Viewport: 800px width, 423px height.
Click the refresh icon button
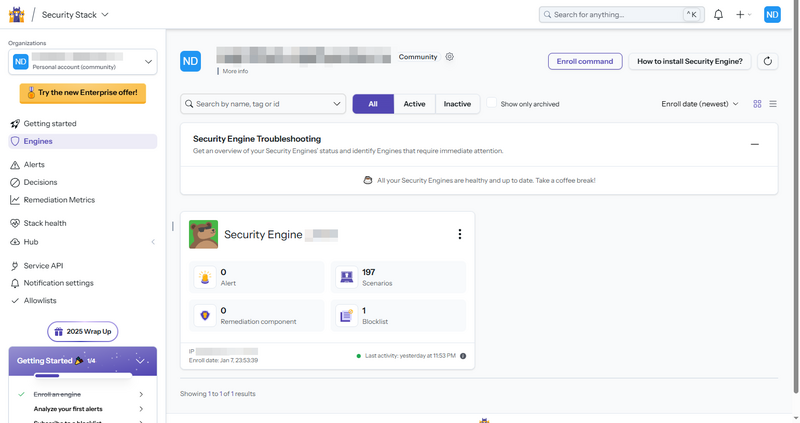click(767, 61)
